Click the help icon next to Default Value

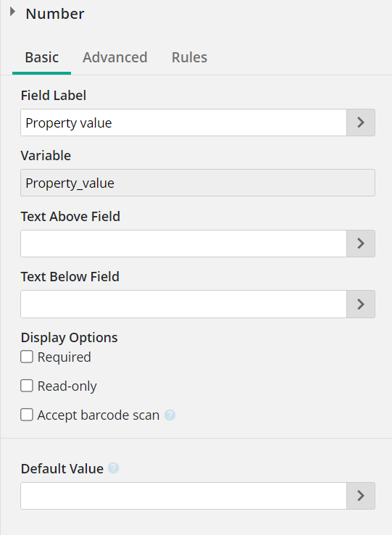(x=113, y=468)
